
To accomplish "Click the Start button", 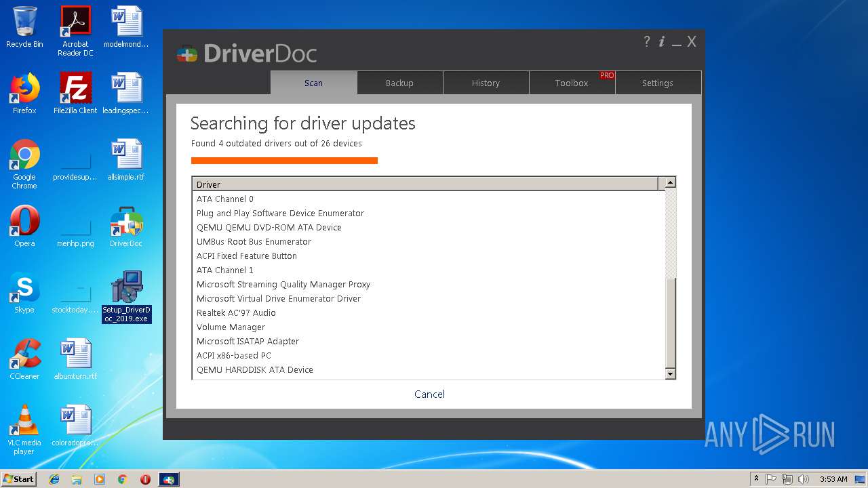I will point(19,479).
